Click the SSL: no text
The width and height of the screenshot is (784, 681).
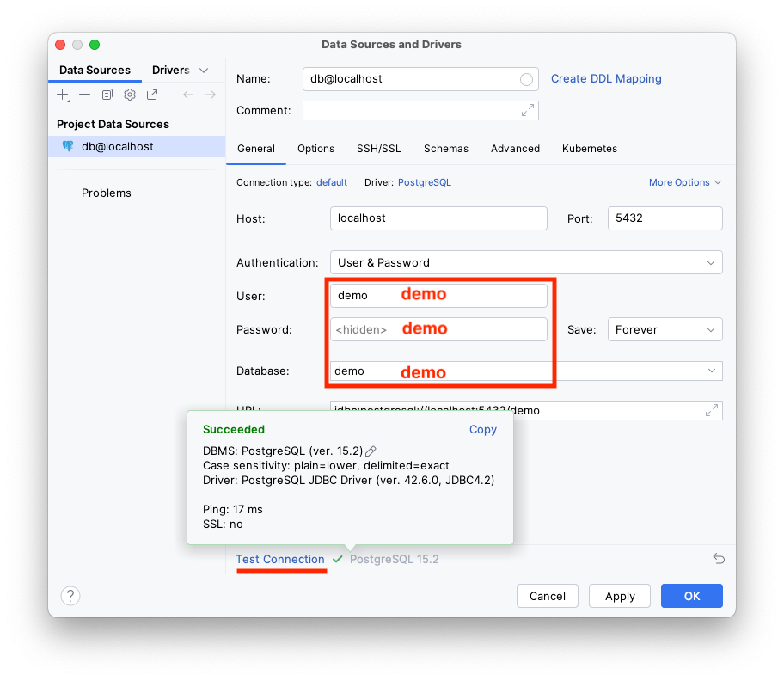(x=223, y=524)
